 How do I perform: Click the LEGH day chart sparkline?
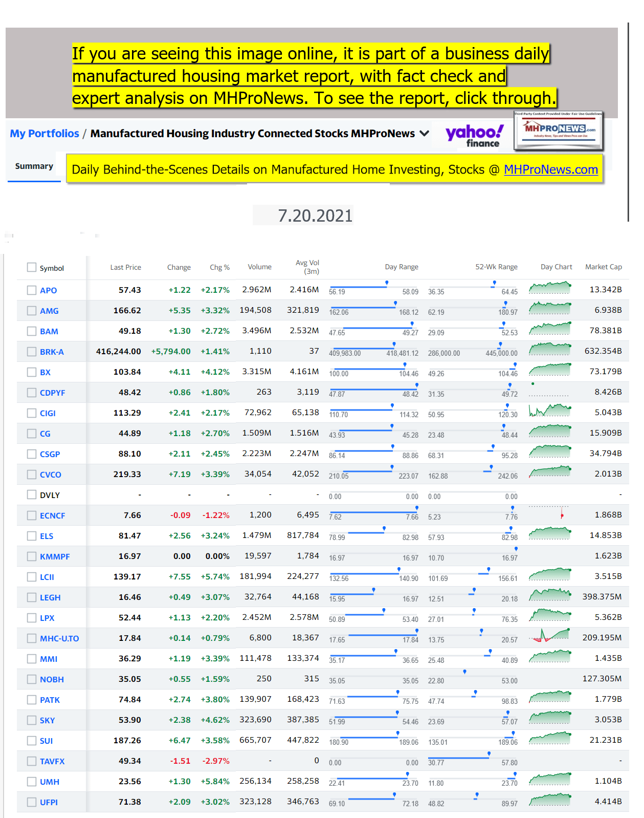(550, 595)
